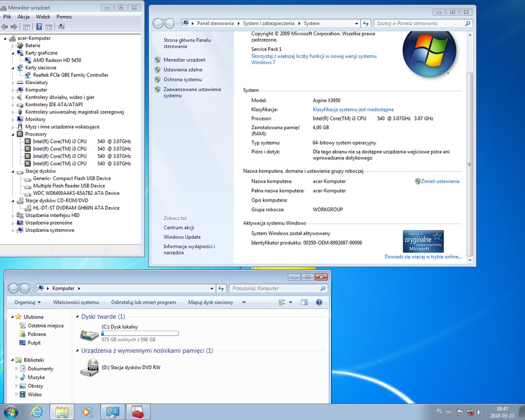Expand Urządzenia systemowe node

[13, 230]
